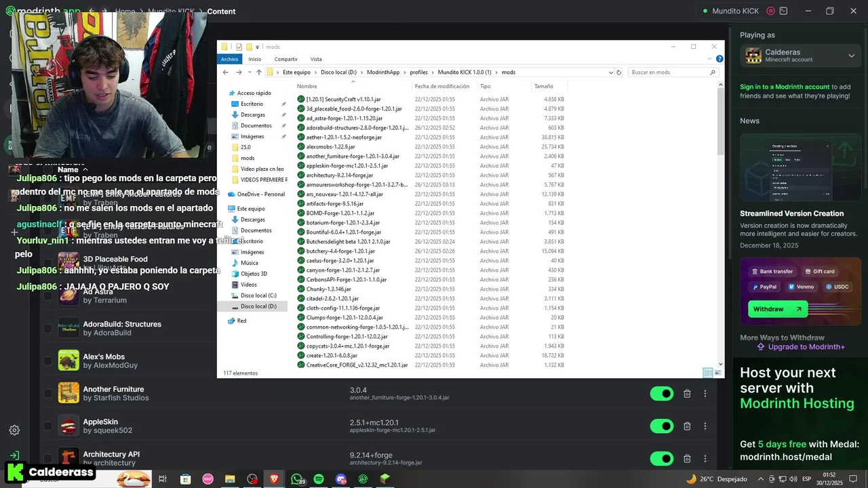Check the AdoraBuild: Structures row checkbox
This screenshot has width=868, height=488.
pos(47,329)
